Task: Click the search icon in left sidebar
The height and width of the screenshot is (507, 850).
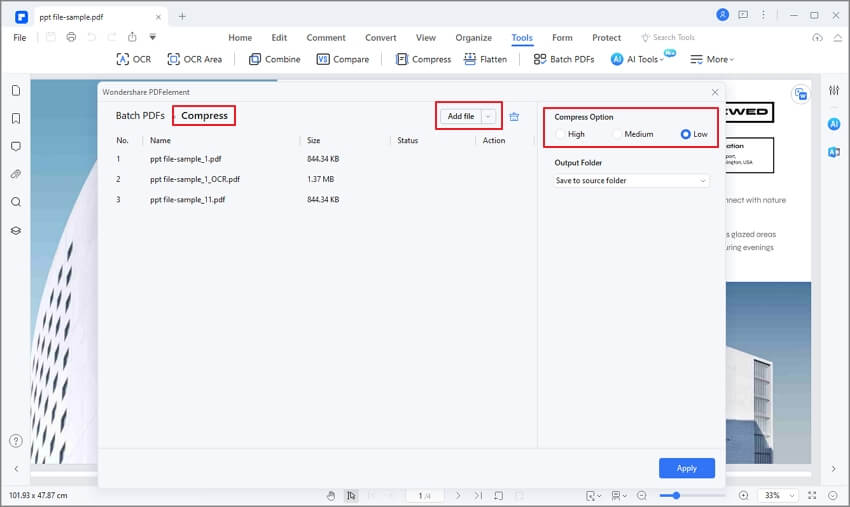Action: (x=16, y=202)
